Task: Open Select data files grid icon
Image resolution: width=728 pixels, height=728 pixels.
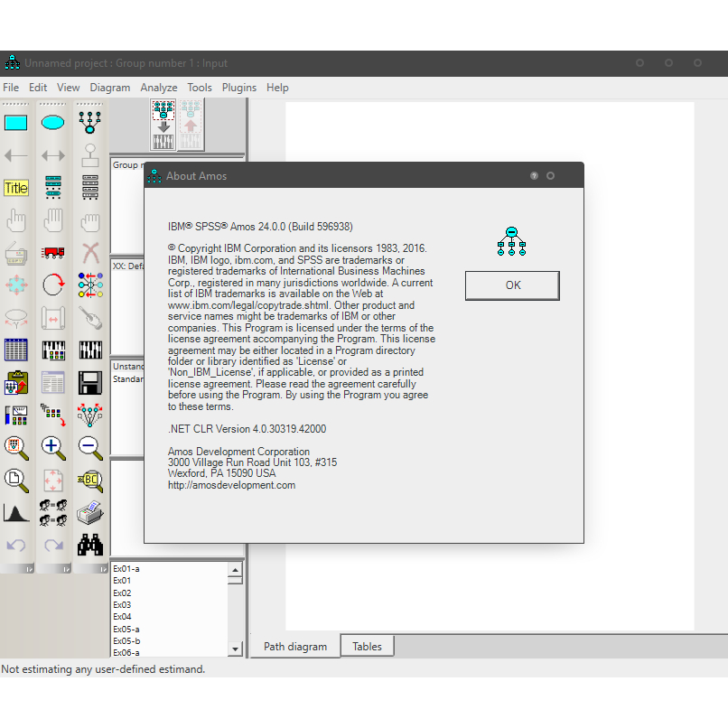Action: coord(16,350)
